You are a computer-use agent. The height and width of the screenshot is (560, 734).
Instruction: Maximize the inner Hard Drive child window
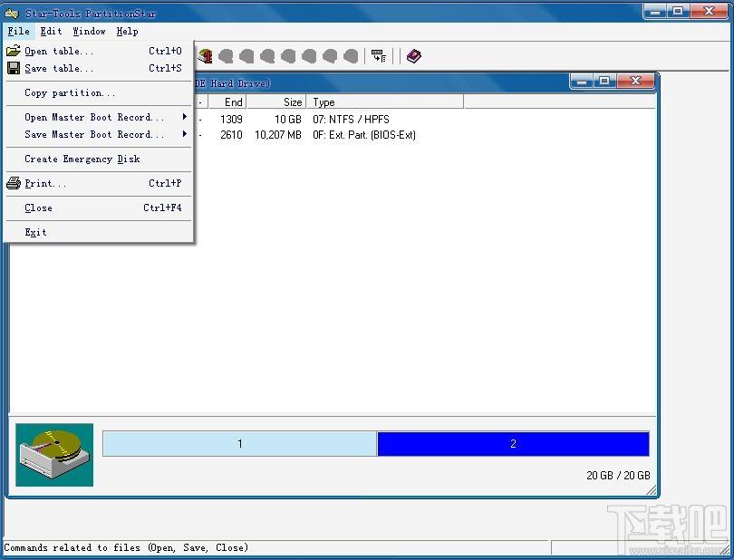[x=604, y=82]
